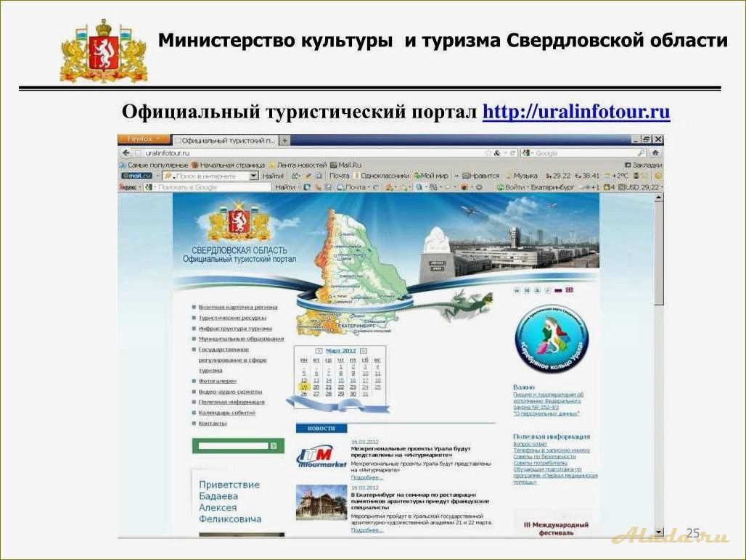Open the Фотогалерея menu link
Viewport: 746px width, 560px height.
pos(217,381)
